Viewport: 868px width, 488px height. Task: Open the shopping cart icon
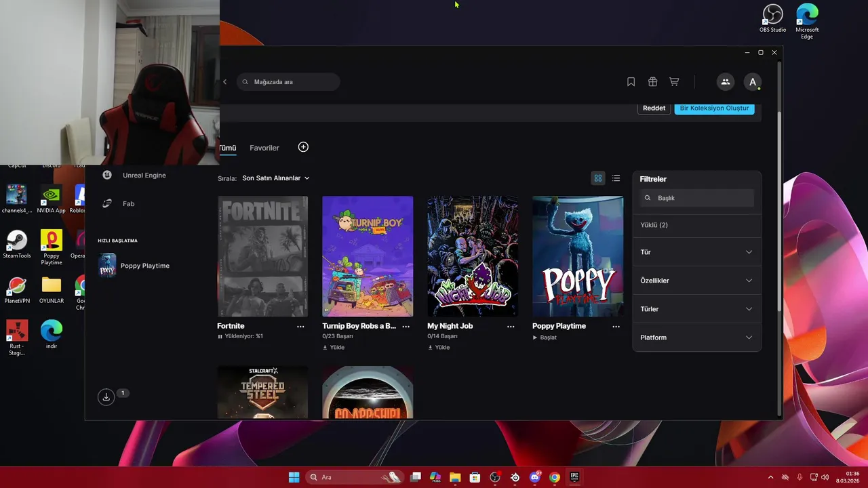pos(674,82)
